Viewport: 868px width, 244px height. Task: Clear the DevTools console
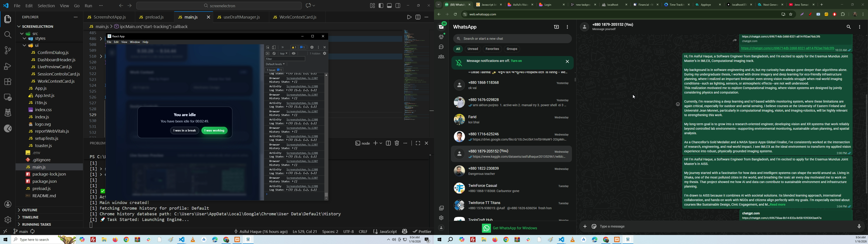274,54
